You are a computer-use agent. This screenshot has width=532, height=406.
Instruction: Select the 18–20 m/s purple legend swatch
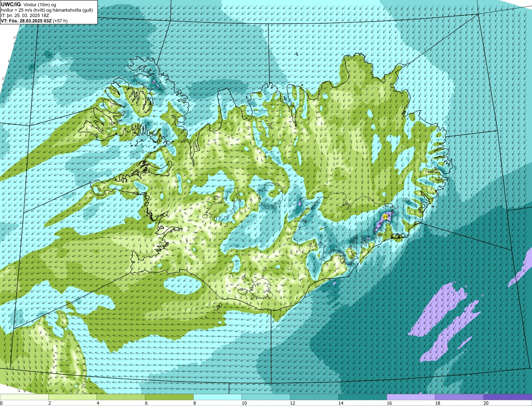(459, 397)
